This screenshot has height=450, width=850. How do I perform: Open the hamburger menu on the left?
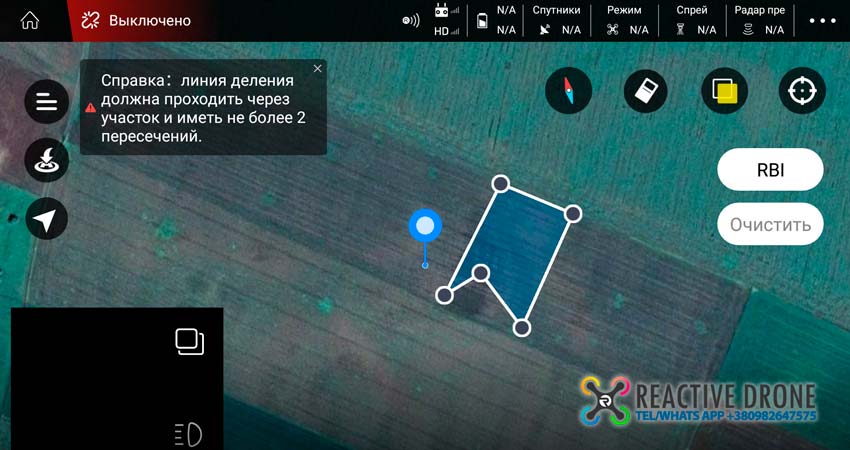pyautogui.click(x=46, y=101)
